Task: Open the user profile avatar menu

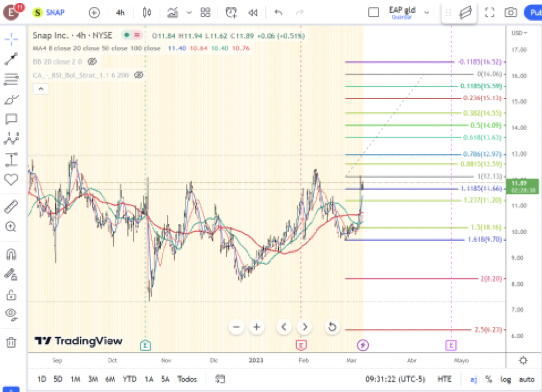Action: click(x=12, y=13)
